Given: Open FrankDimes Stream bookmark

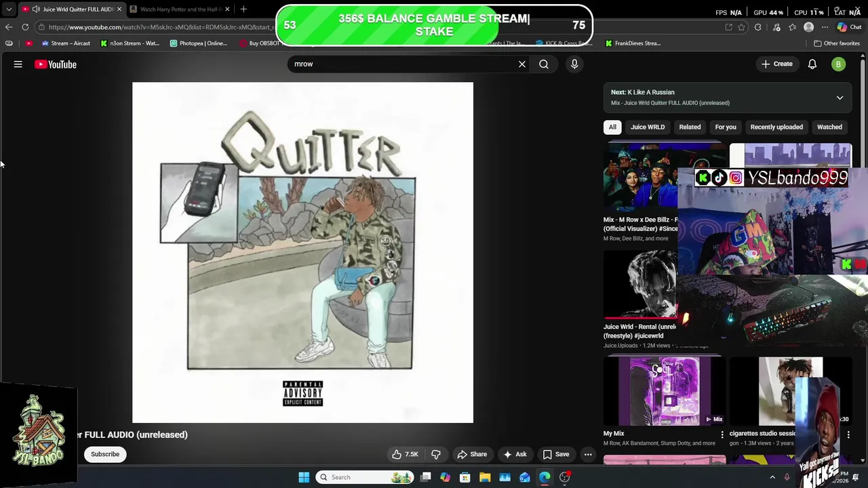Looking at the screenshot, I should coord(633,43).
